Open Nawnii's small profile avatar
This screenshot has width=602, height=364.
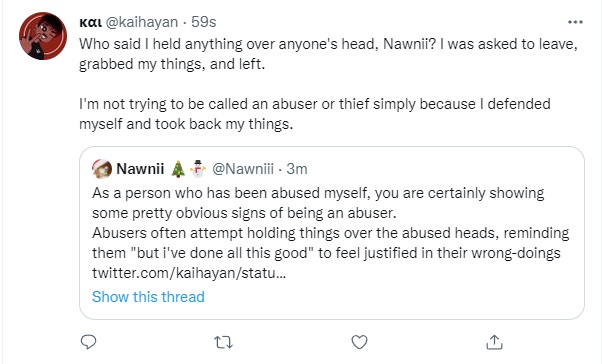click(102, 169)
